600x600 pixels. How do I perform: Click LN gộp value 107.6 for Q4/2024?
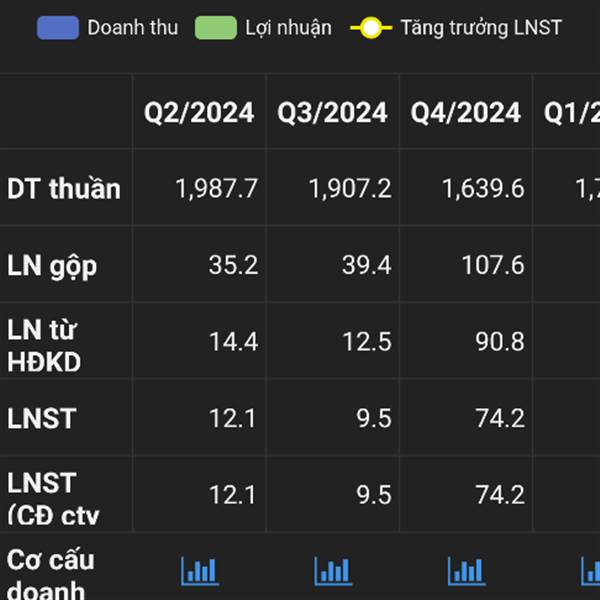[x=493, y=265]
